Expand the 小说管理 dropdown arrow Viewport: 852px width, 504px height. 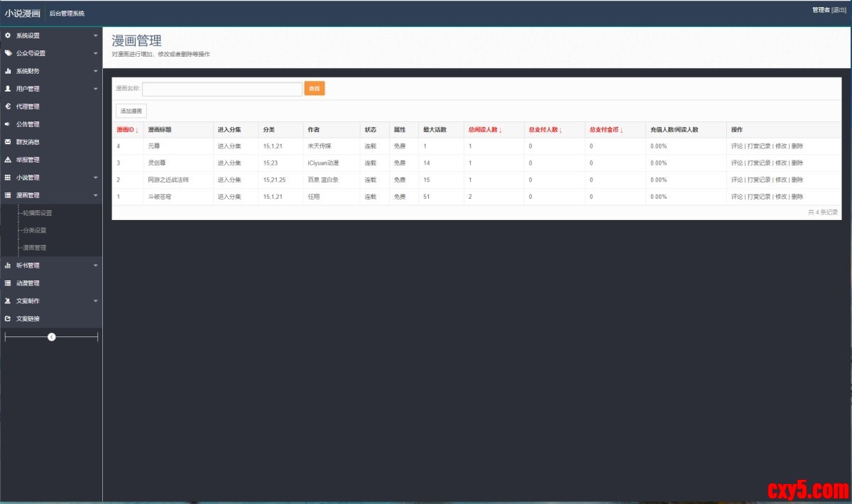(x=96, y=177)
